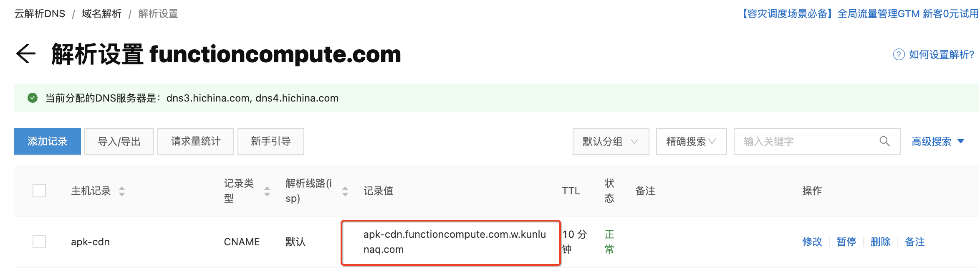Click the 导入/导出 button
The image size is (980, 280).
(x=119, y=142)
